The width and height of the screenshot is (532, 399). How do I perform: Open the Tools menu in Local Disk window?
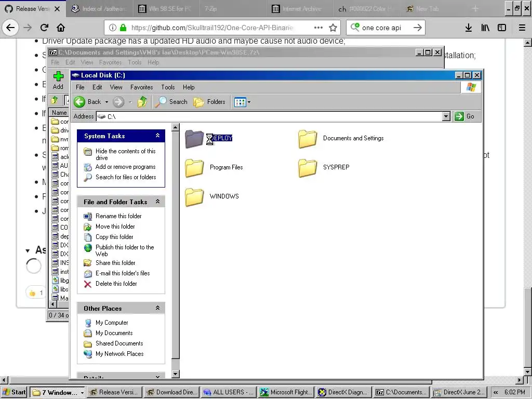click(168, 87)
